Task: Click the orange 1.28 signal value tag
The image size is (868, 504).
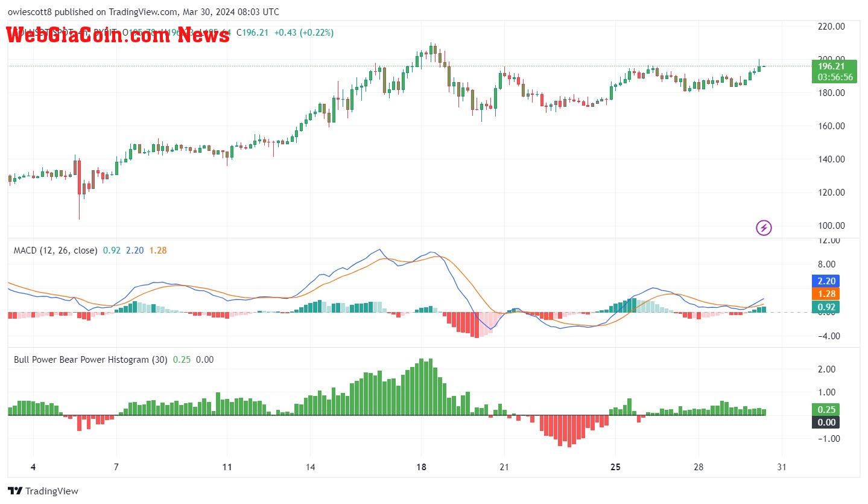Action: point(826,294)
